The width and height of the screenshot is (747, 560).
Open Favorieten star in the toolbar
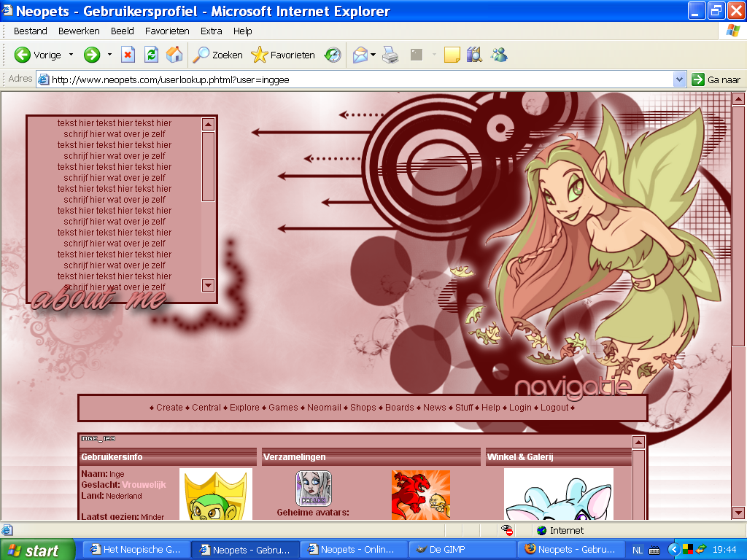(283, 55)
